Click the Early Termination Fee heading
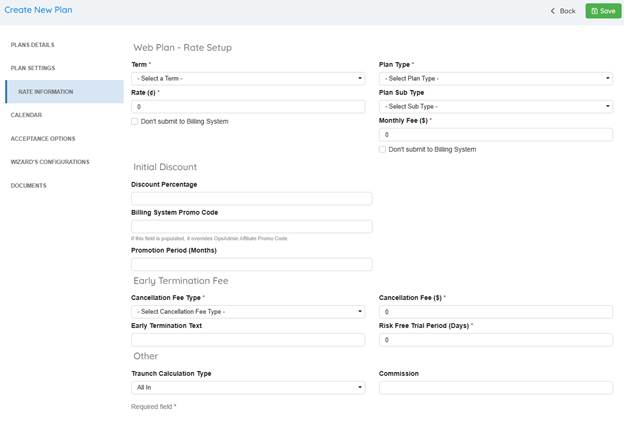Image resolution: width=624 pixels, height=427 pixels. pyautogui.click(x=181, y=281)
